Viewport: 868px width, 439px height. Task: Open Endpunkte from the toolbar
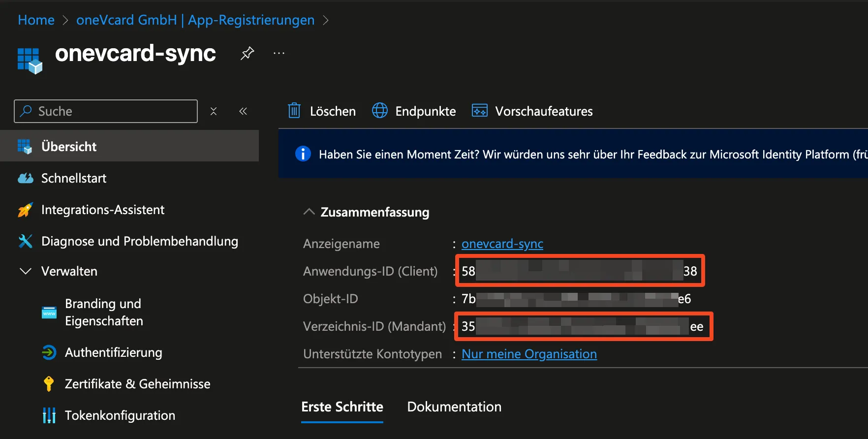coord(426,111)
